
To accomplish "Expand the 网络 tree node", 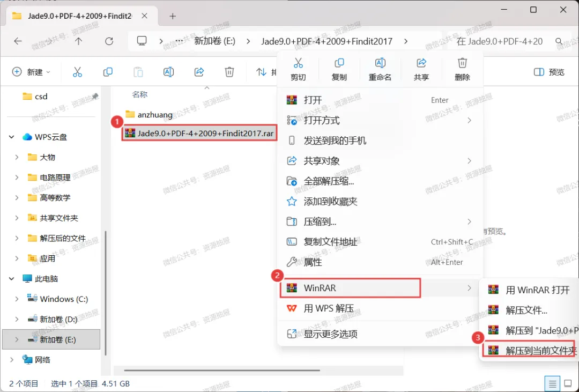I will tap(11, 359).
